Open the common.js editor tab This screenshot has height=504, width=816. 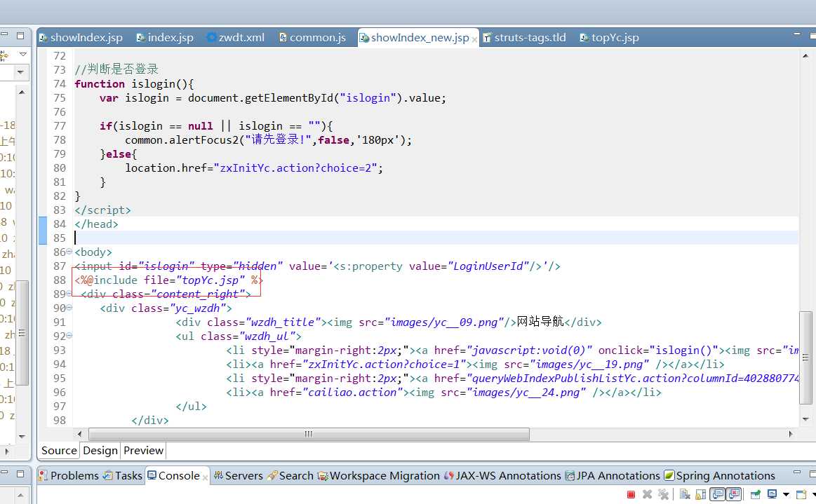tap(313, 37)
